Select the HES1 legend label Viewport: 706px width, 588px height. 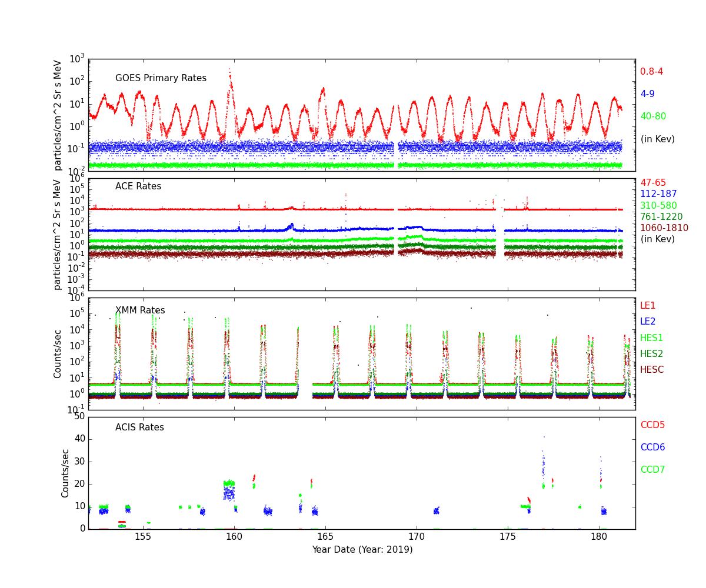point(651,338)
